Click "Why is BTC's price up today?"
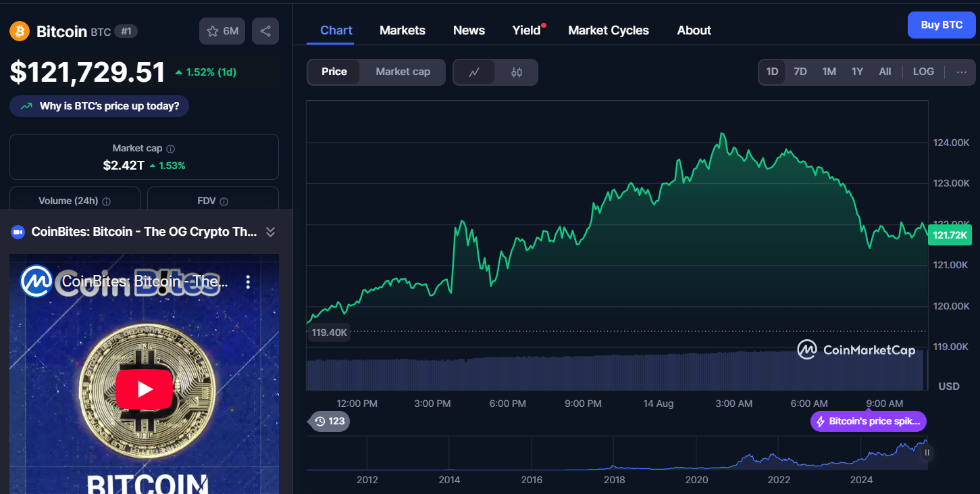The width and height of the screenshot is (980, 494). pos(99,106)
